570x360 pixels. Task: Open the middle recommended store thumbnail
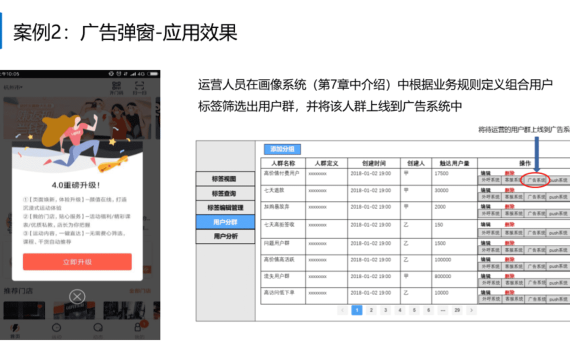(74, 310)
